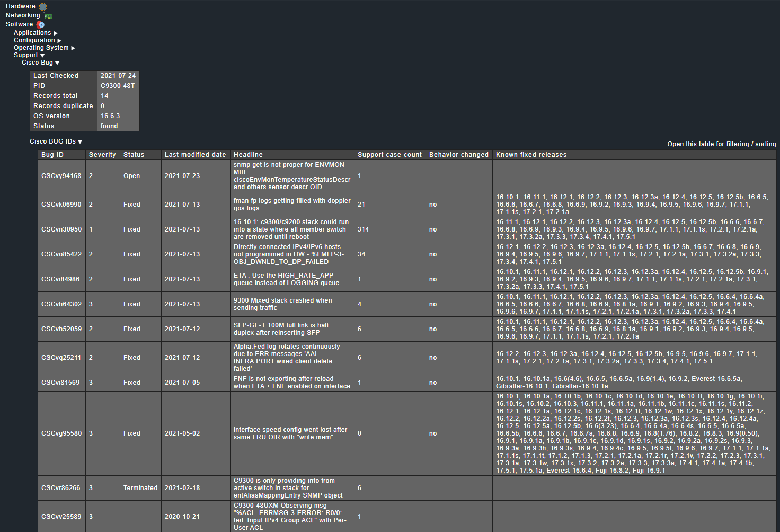Click the Support case count column header

click(390, 155)
